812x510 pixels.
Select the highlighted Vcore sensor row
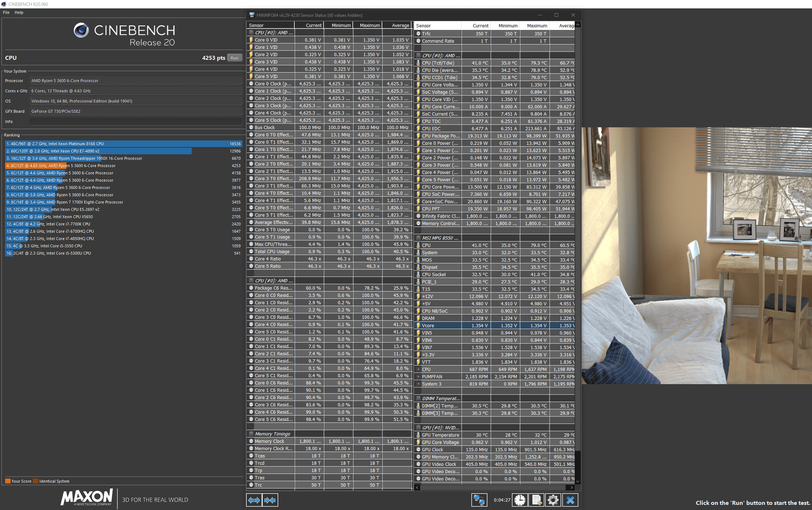[438, 325]
